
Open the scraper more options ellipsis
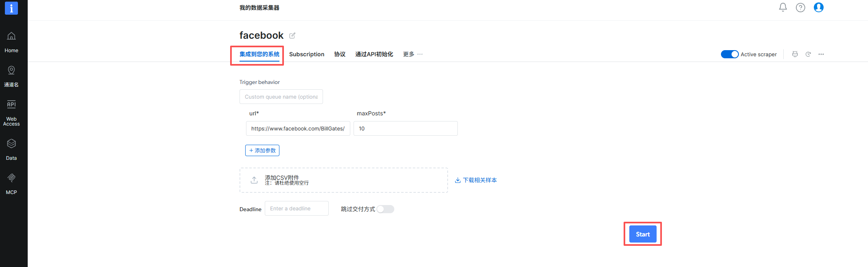pyautogui.click(x=821, y=54)
